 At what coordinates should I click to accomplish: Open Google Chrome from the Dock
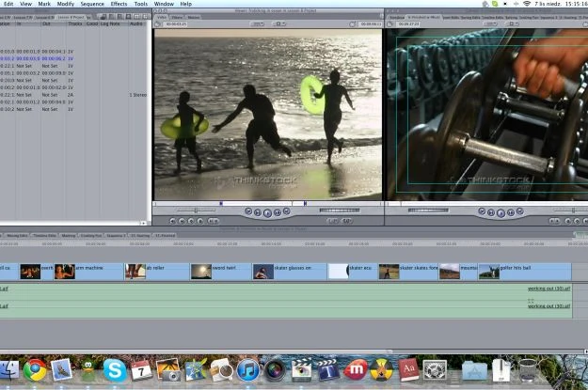click(36, 369)
